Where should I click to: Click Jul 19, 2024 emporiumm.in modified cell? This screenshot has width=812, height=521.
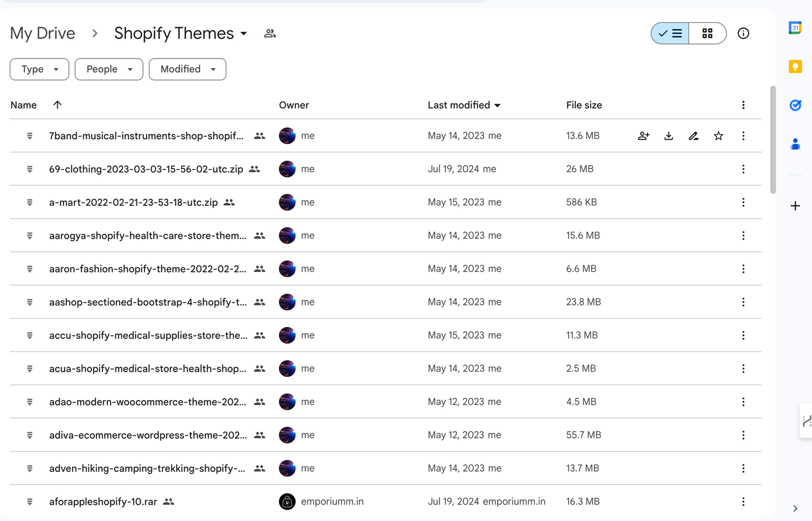pyautogui.click(x=487, y=502)
